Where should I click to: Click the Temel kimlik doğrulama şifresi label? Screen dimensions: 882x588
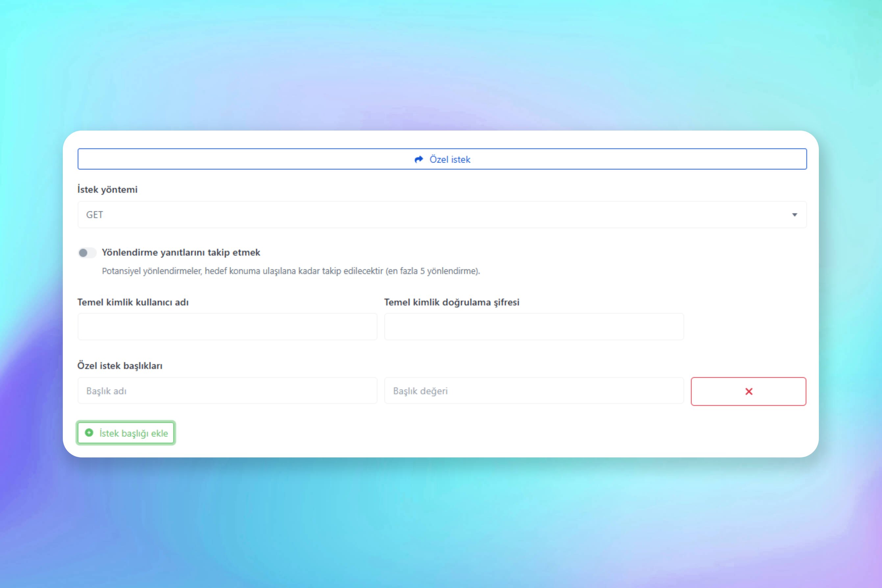click(x=452, y=302)
